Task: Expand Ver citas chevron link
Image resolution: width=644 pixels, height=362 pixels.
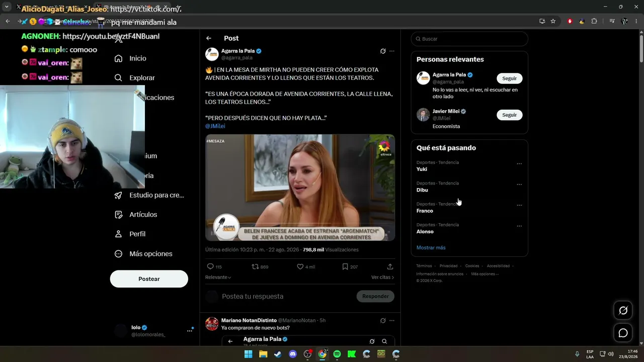Action: coord(382,278)
